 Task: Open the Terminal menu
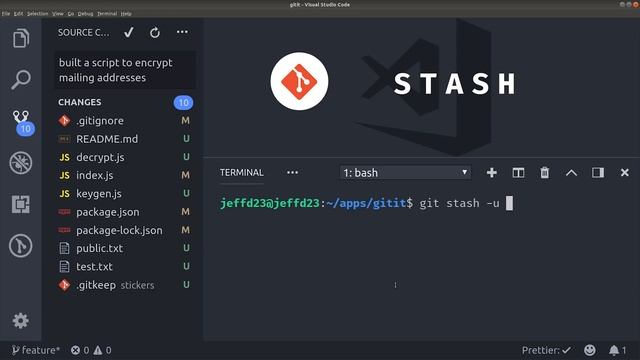tap(107, 13)
